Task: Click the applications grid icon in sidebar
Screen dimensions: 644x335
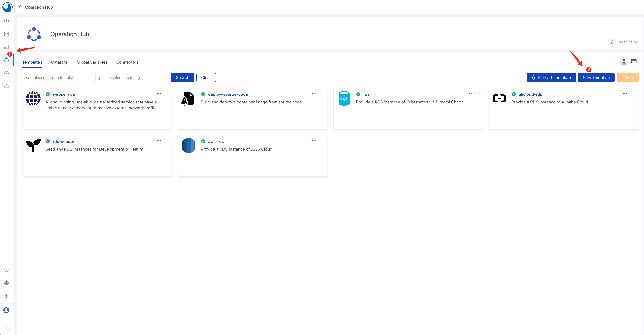Action: [6, 34]
